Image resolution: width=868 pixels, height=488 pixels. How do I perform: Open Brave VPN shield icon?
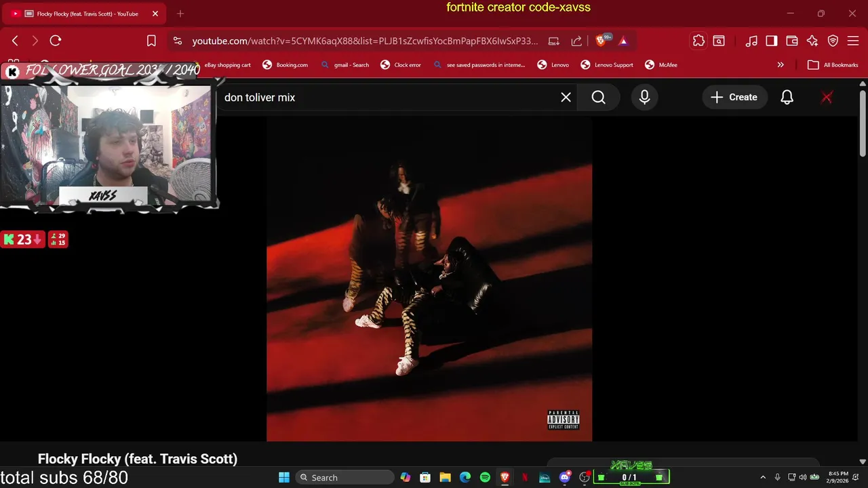833,41
